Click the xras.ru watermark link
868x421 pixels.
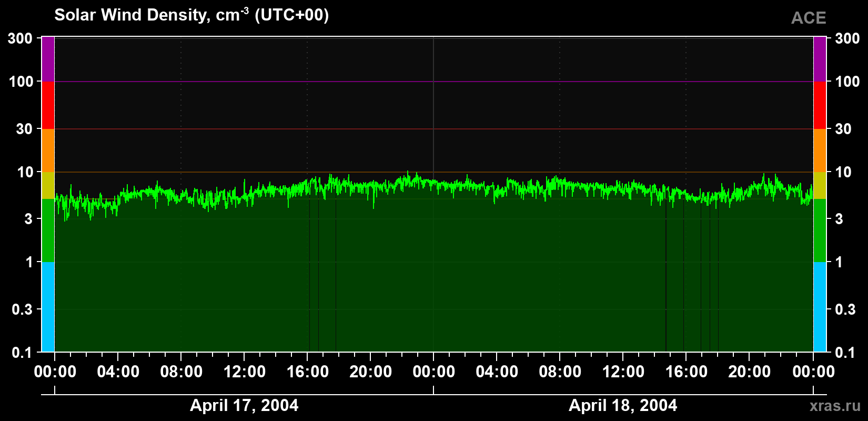835,405
